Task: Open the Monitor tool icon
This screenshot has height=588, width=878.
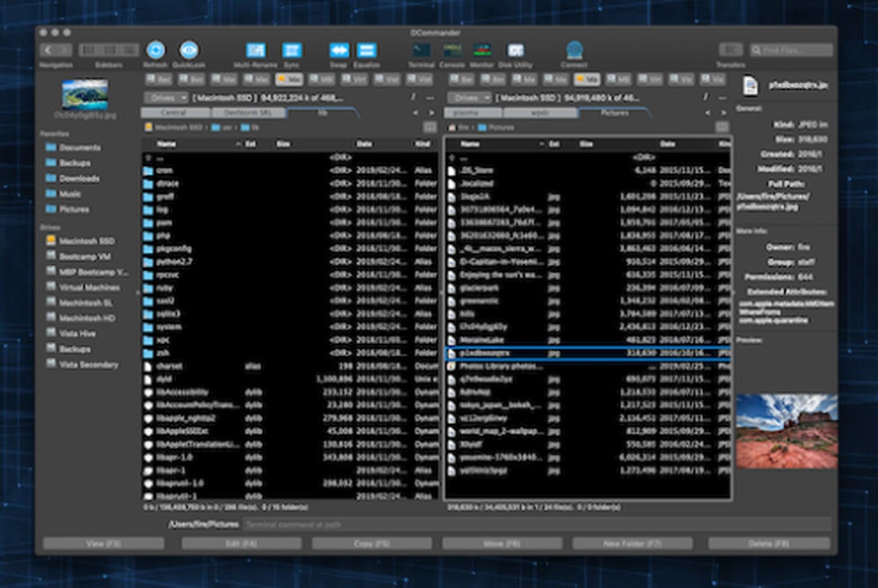Action: click(x=482, y=51)
